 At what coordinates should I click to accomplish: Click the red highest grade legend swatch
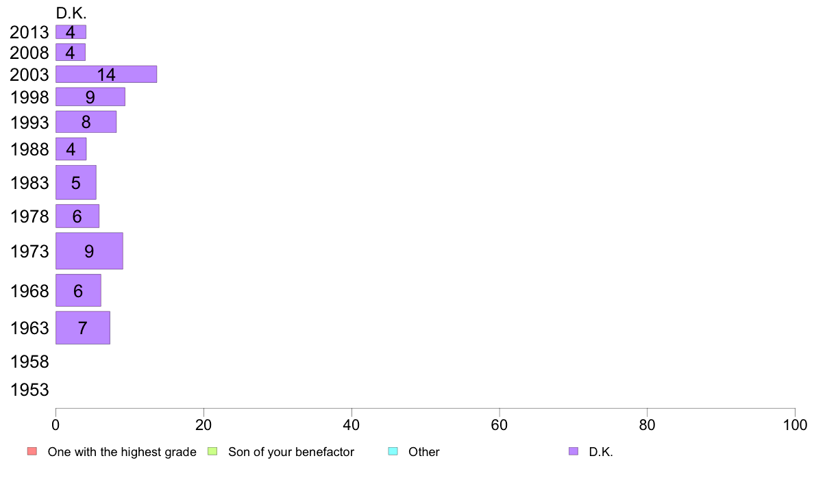[x=32, y=451]
